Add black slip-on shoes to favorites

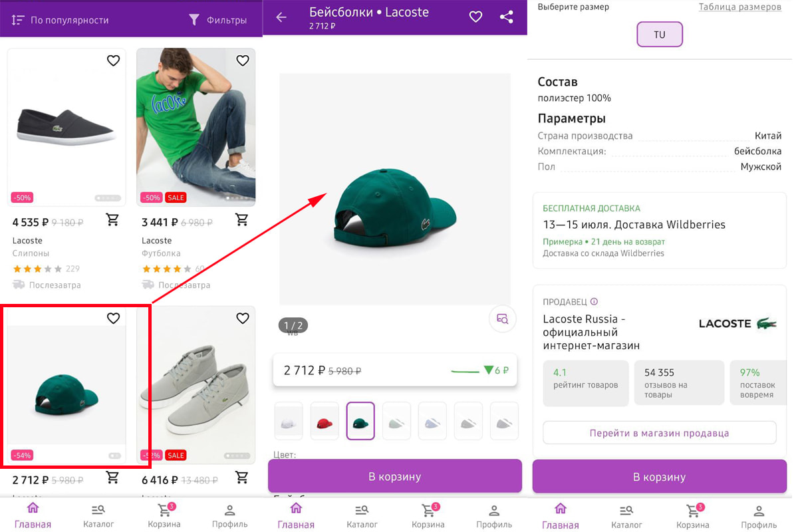[113, 61]
